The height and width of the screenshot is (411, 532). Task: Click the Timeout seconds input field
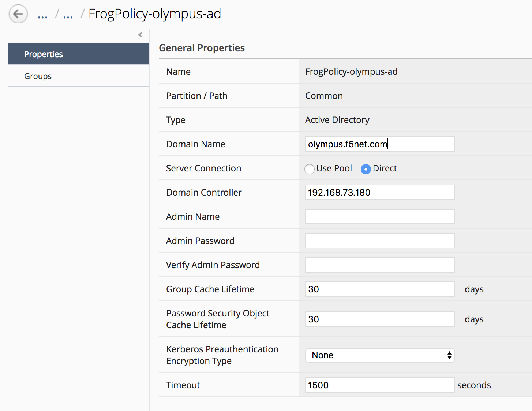pos(380,385)
